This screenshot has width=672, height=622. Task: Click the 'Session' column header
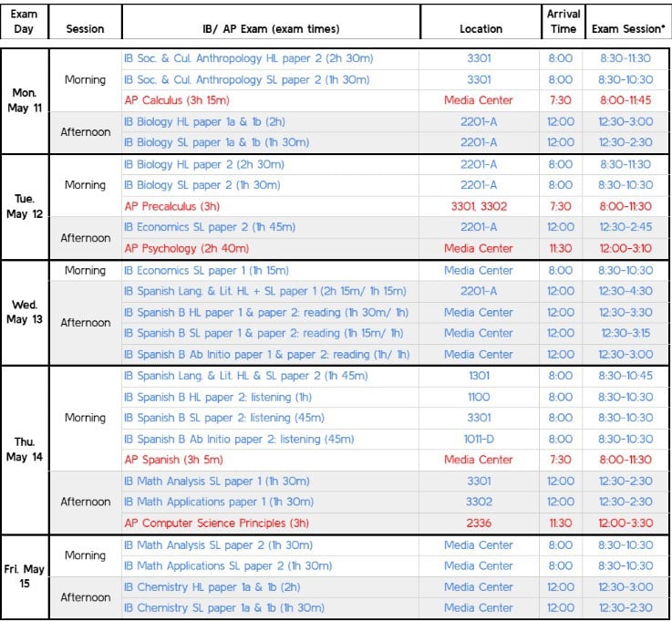pyautogui.click(x=86, y=22)
